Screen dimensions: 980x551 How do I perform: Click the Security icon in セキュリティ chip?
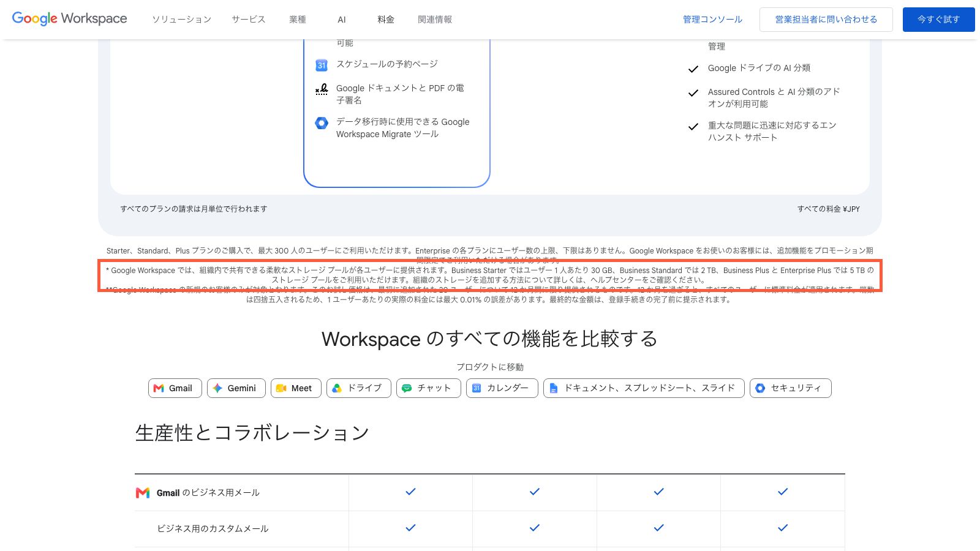[x=760, y=388]
